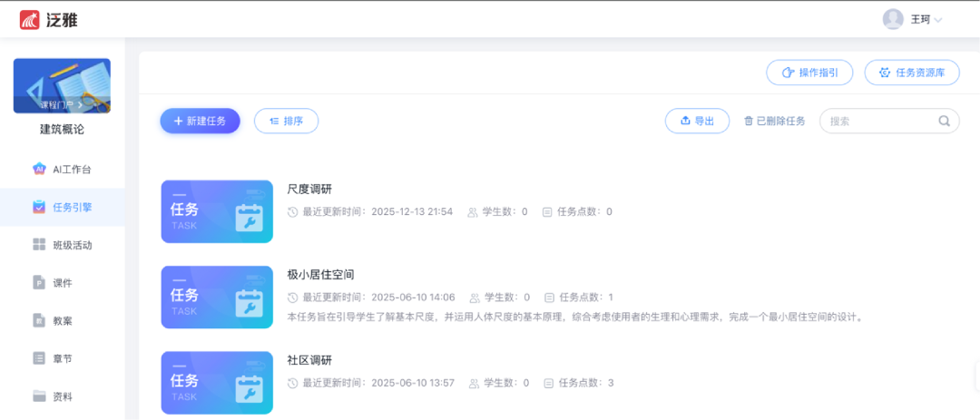The image size is (980, 420).
Task: Click the 教案 document icon
Action: [39, 320]
